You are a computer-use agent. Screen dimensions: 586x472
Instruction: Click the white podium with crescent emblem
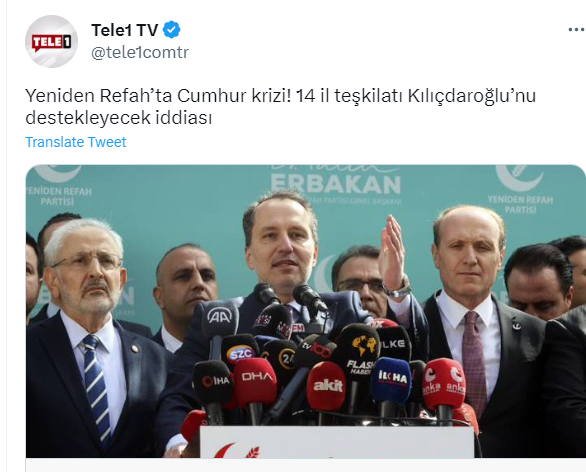337,442
